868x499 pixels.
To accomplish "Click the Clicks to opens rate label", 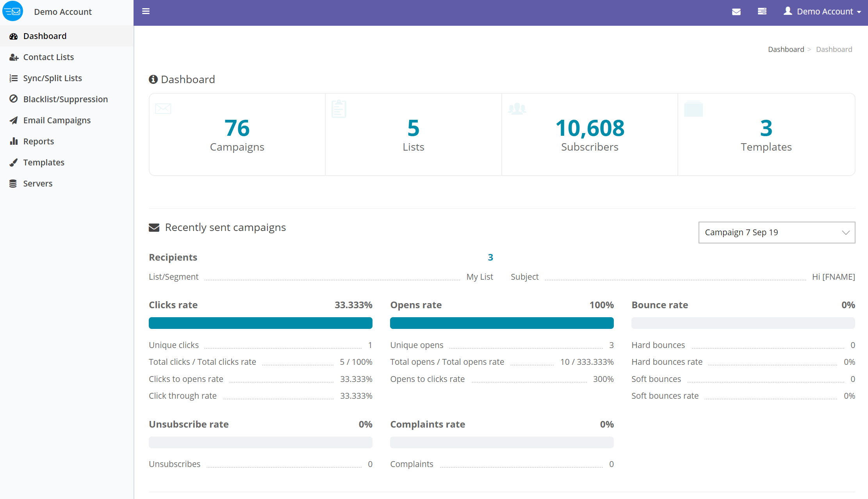I will [x=186, y=379].
